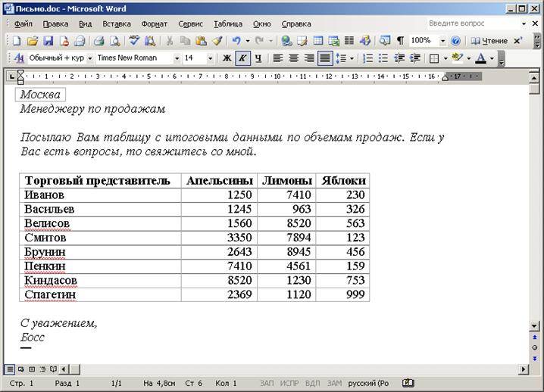Select the Format Painter brush
Screen dimensions: 544x392
217,41
